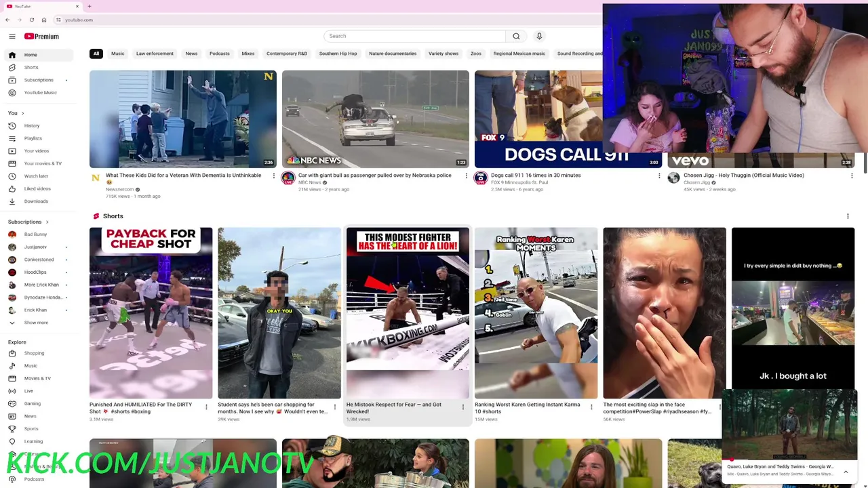Open Shorts shelf three-dot menu
Screen dimensions: 868x488
[x=848, y=216]
